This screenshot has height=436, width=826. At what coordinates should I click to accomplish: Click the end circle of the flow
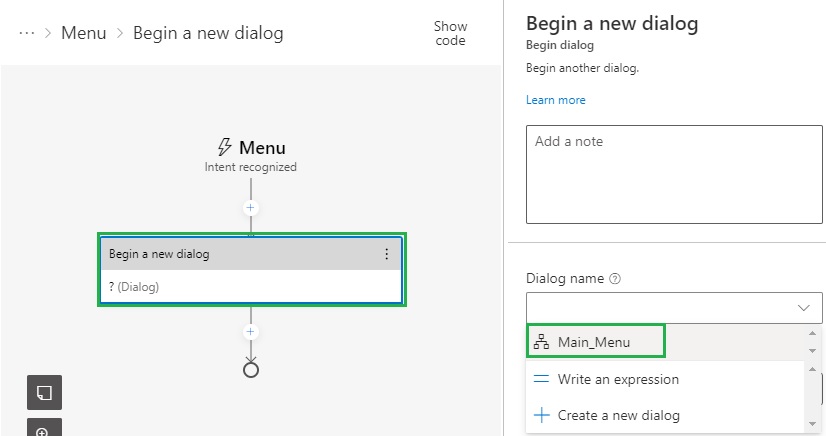(251, 370)
